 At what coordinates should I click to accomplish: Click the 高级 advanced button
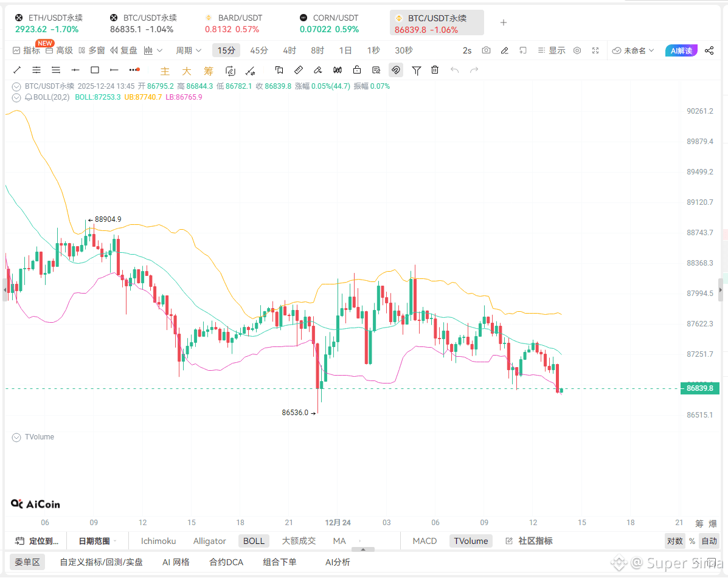(x=60, y=50)
